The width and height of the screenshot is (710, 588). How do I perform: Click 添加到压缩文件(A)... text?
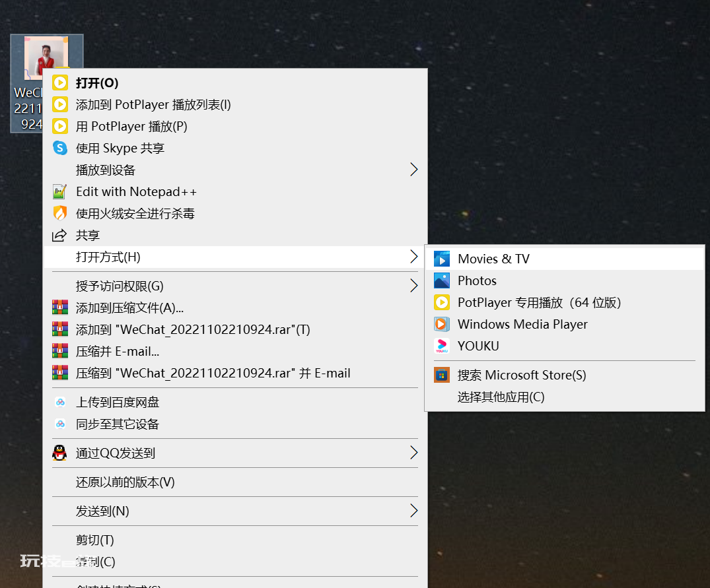[x=129, y=308]
